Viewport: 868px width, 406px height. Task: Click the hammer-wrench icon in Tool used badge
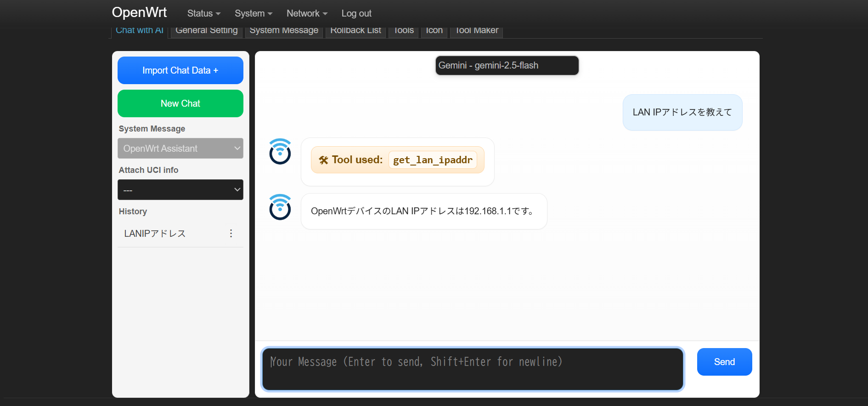pos(324,160)
